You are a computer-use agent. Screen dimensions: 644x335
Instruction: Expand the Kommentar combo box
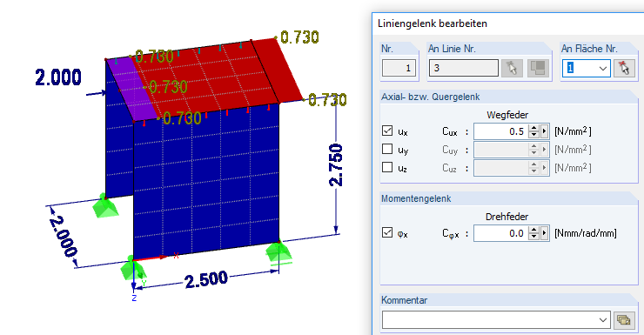(603, 320)
